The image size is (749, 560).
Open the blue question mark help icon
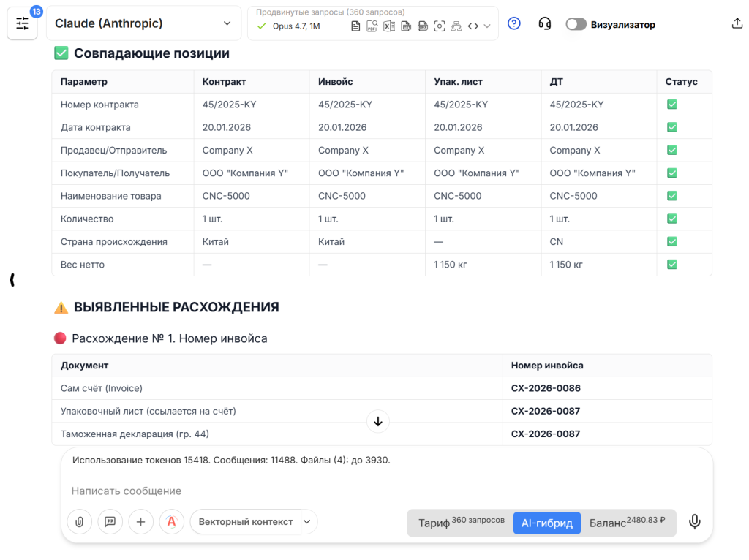[514, 23]
